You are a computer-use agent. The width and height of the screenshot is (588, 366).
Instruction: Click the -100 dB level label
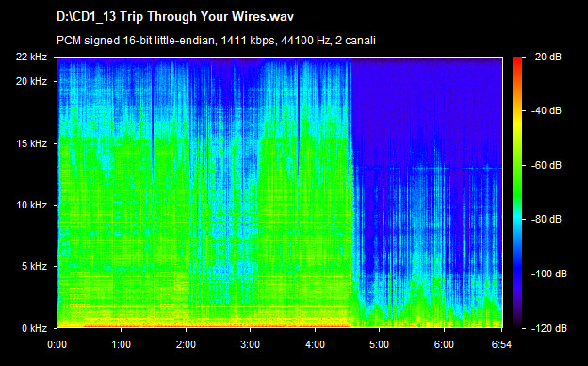click(x=549, y=274)
